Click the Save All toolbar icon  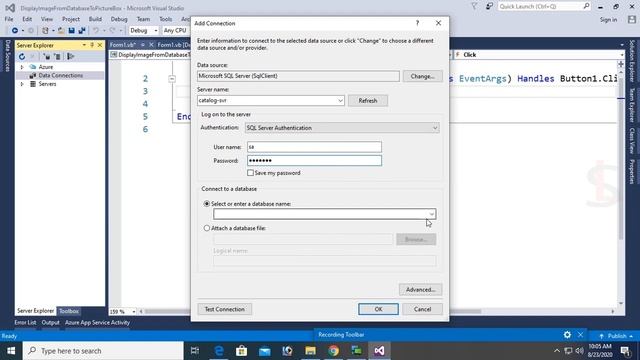pos(82,31)
